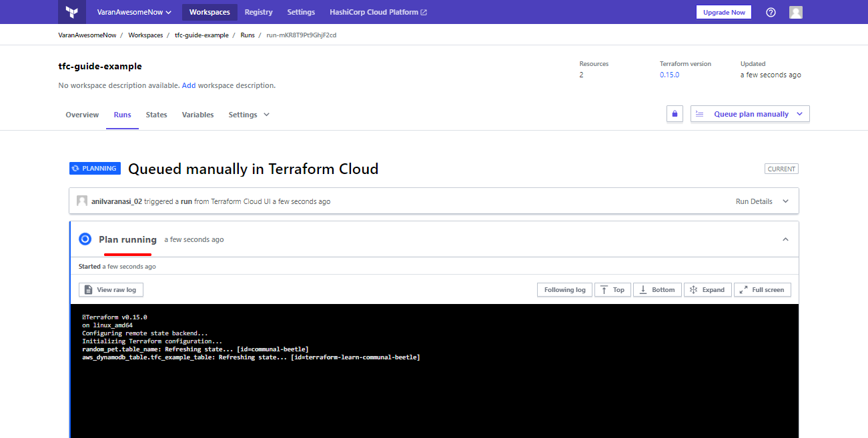Click the CURRENT run indicator badge

pyautogui.click(x=781, y=169)
